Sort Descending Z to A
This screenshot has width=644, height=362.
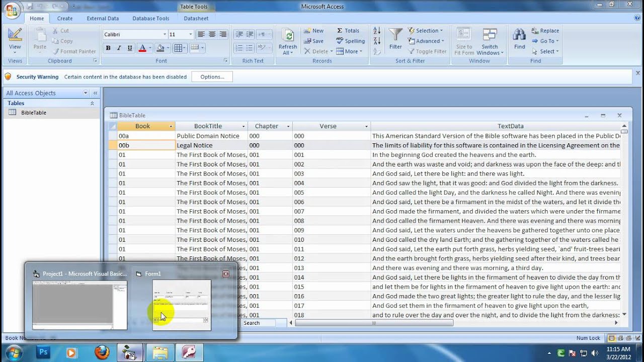click(x=377, y=41)
